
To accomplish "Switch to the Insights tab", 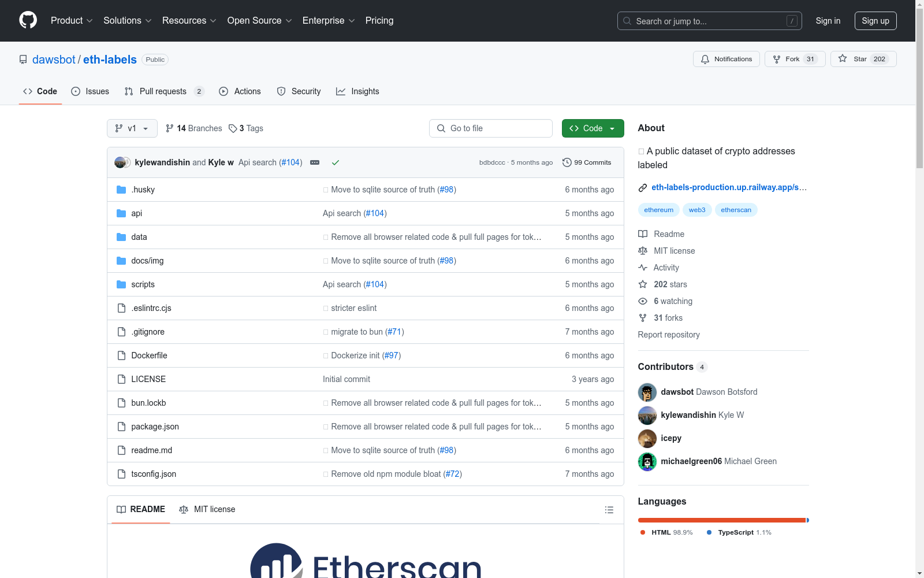I will point(358,91).
